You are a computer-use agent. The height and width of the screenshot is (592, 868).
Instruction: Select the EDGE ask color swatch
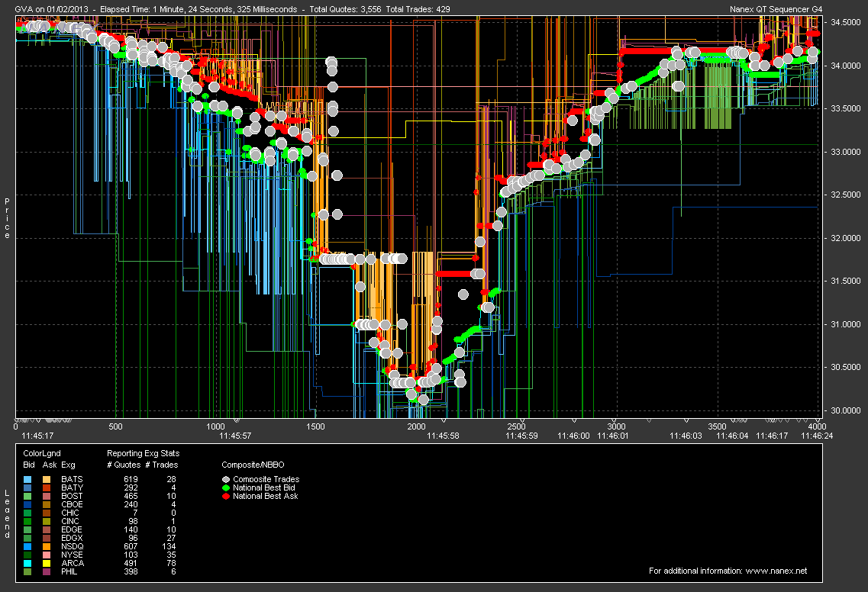(x=47, y=529)
